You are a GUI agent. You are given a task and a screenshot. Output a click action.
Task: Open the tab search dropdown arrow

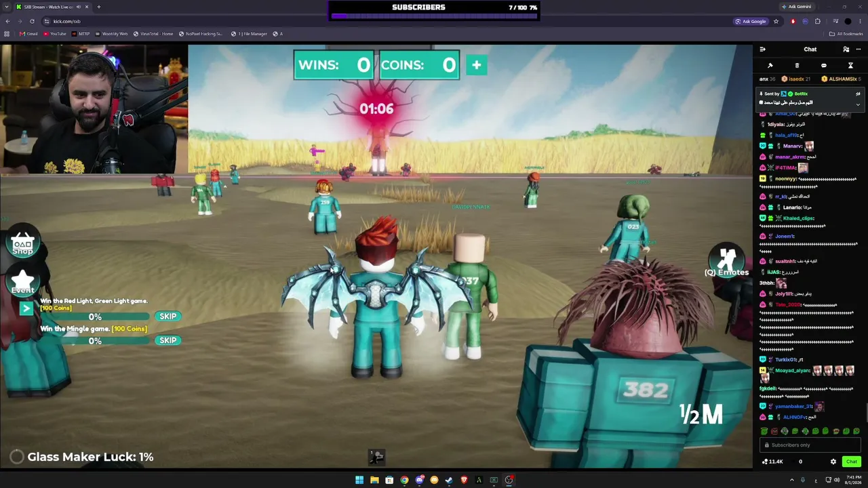point(7,7)
